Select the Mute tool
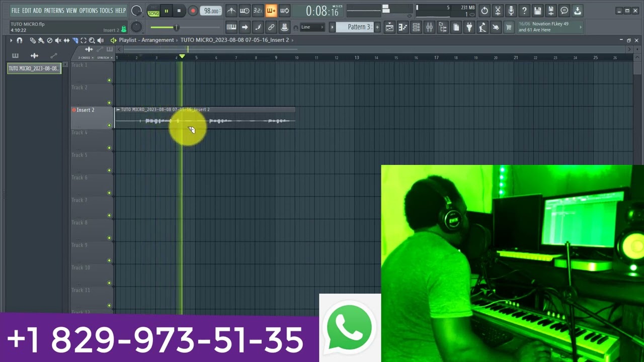The width and height of the screenshot is (644, 362). click(x=58, y=40)
